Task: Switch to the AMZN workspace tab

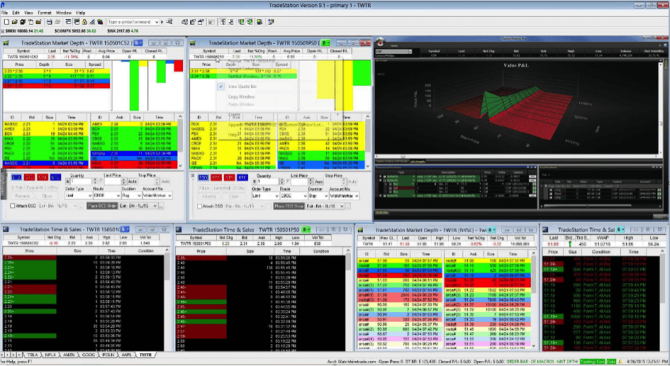Action: tap(69, 355)
